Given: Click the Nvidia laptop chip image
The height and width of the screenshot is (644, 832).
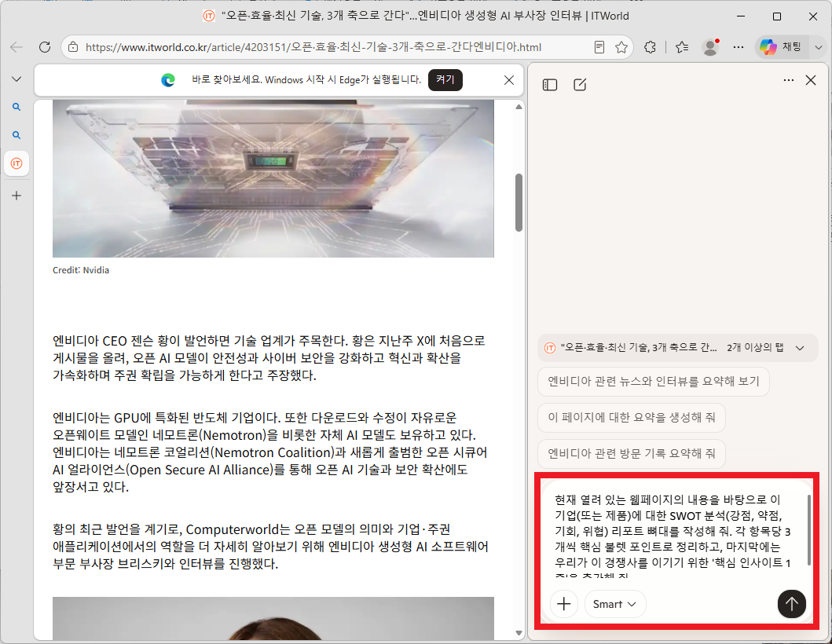Looking at the screenshot, I should coord(273,179).
